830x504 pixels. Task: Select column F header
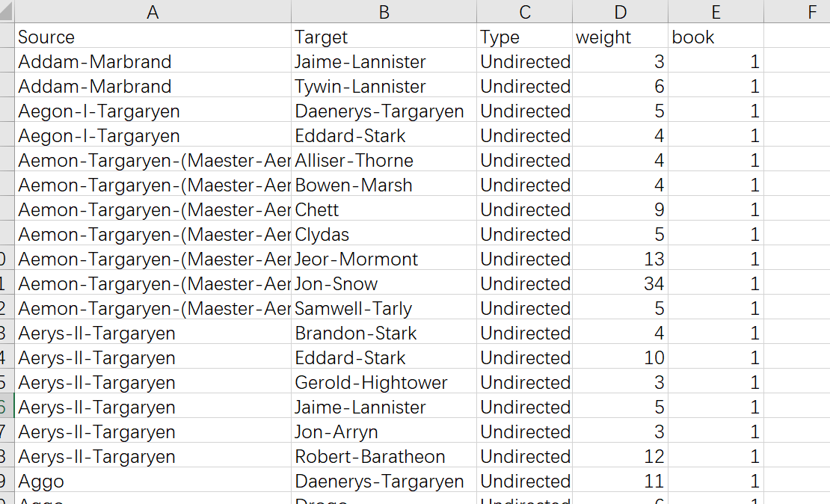[797, 11]
